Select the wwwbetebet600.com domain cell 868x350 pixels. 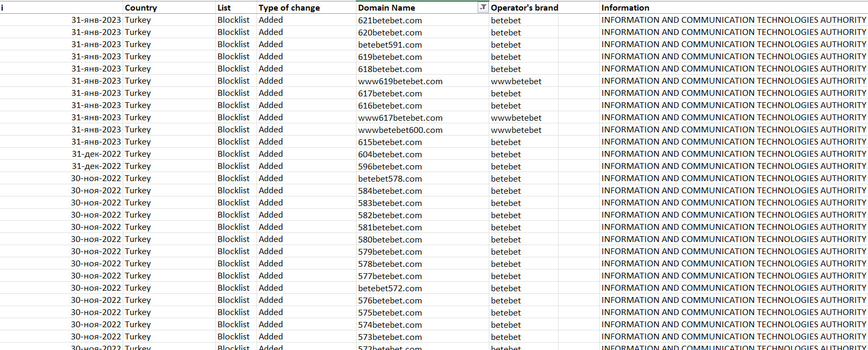click(400, 130)
